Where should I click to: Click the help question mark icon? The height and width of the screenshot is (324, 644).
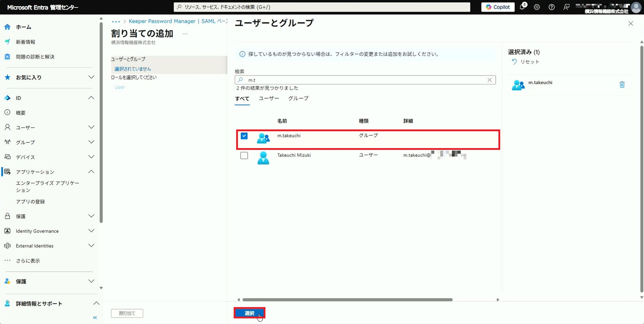[551, 7]
